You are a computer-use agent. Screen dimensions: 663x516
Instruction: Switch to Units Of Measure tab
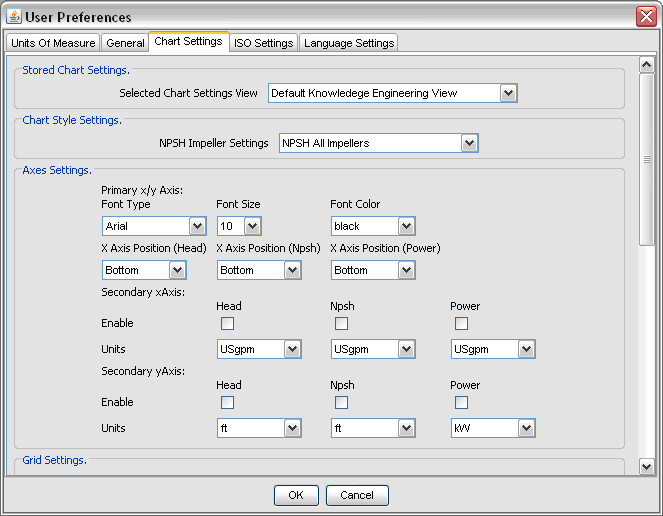(x=53, y=43)
